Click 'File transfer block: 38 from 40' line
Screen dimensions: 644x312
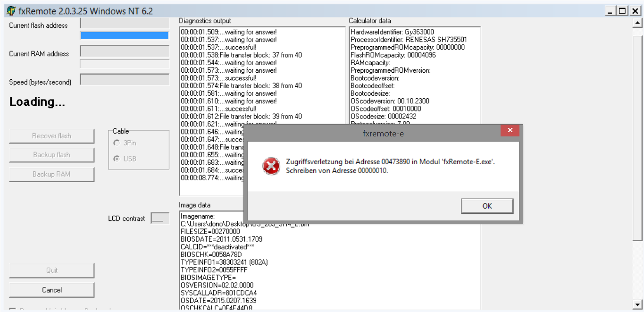pos(241,86)
